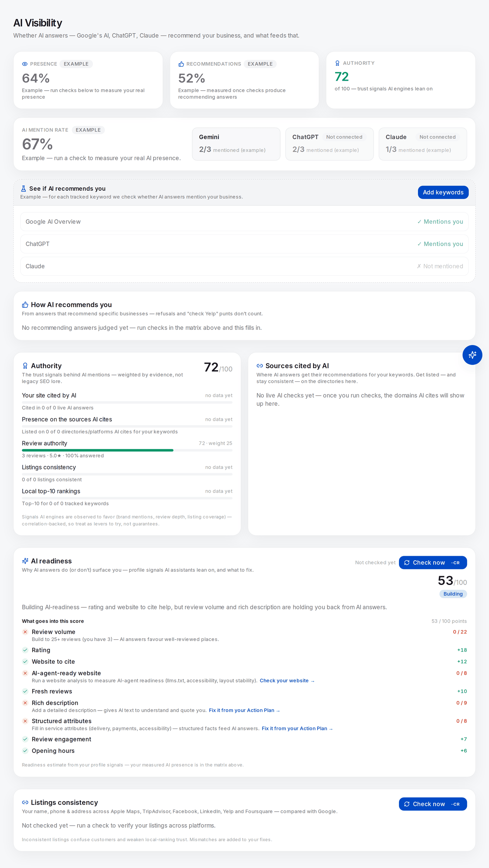Click the 53/100 readiness score
The height and width of the screenshot is (868, 489).
coord(452,581)
